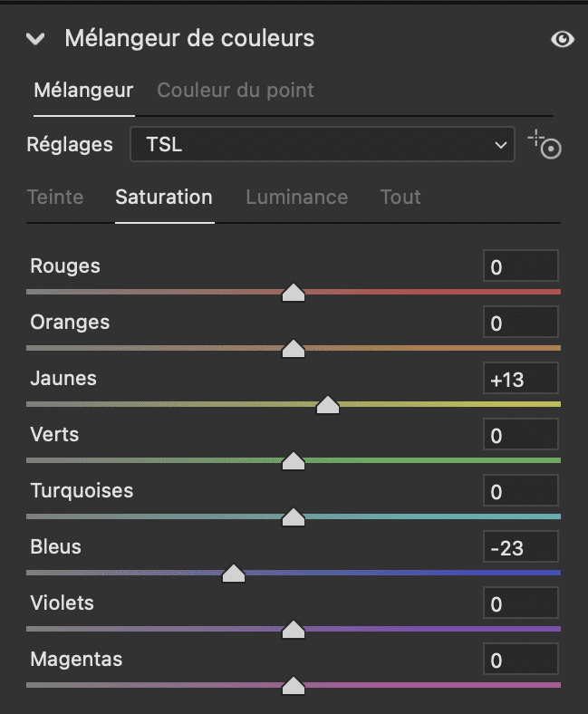This screenshot has width=588, height=714.
Task: Select the Luminance sub-tab
Action: coord(296,197)
